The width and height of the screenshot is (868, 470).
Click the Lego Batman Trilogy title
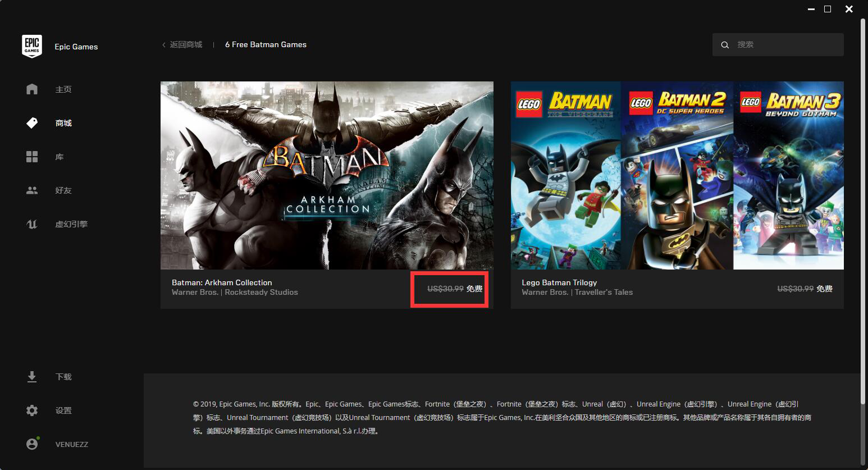559,282
